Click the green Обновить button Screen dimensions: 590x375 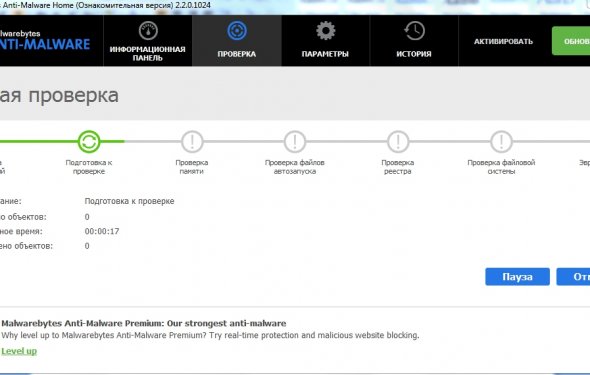571,41
